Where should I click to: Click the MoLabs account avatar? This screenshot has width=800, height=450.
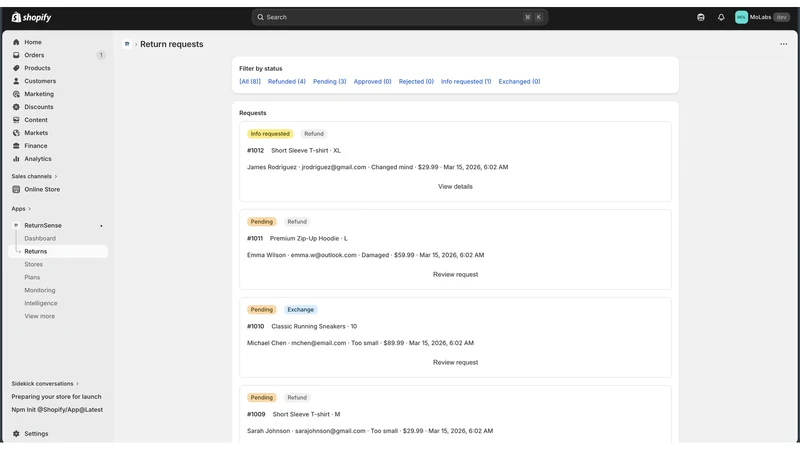(741, 17)
